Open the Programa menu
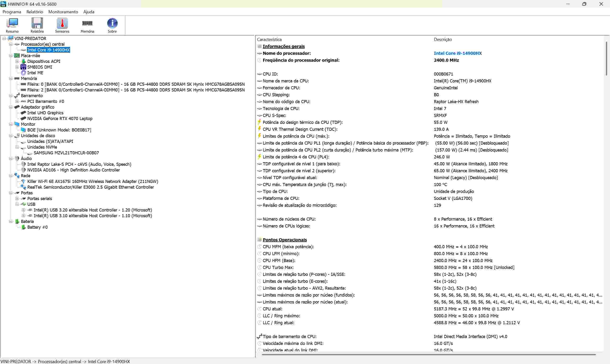Screen dimensions: 610x364 pos(12,12)
